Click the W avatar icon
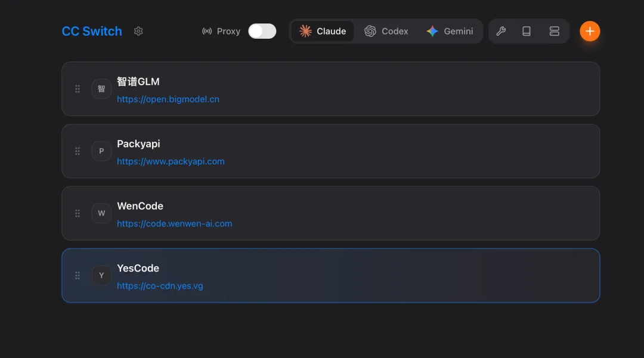 (x=101, y=213)
